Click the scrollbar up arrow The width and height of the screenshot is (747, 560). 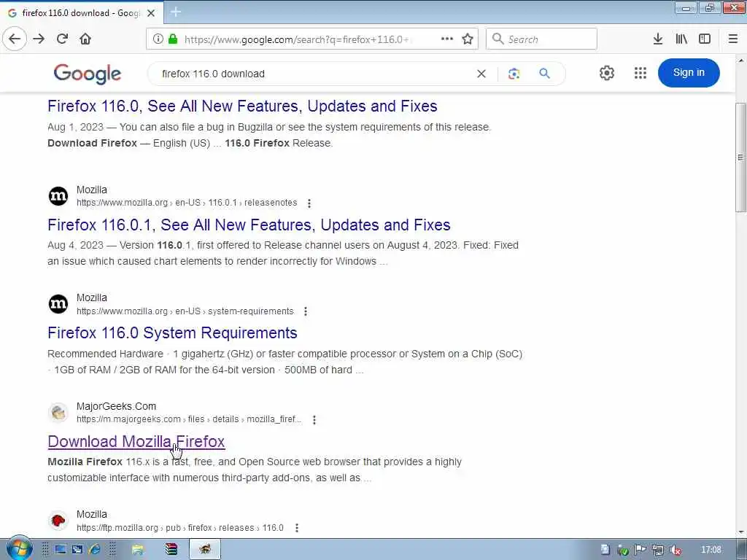point(740,61)
